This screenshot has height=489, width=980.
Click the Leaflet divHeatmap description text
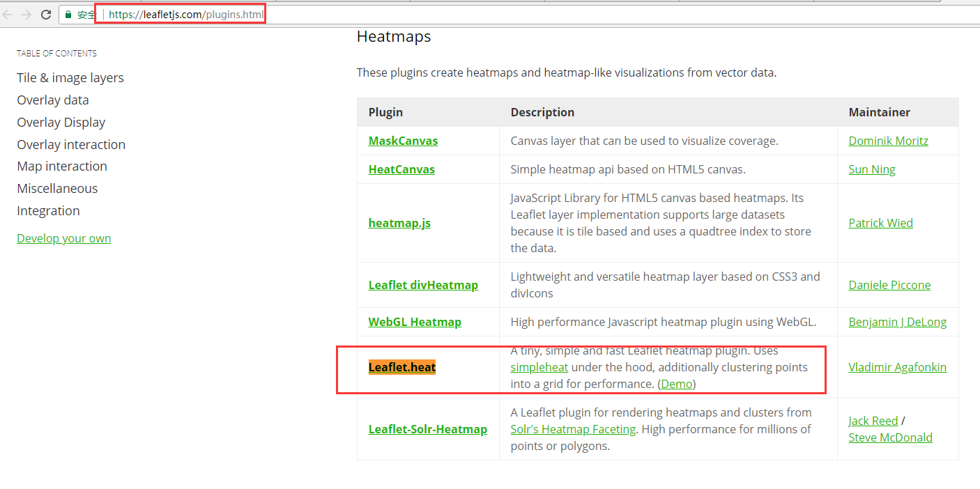coord(665,285)
